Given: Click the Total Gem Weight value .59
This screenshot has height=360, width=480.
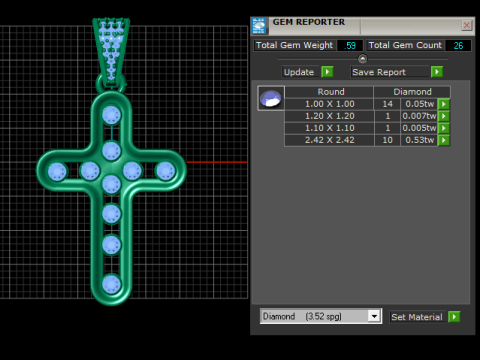Looking at the screenshot, I should click(350, 45).
